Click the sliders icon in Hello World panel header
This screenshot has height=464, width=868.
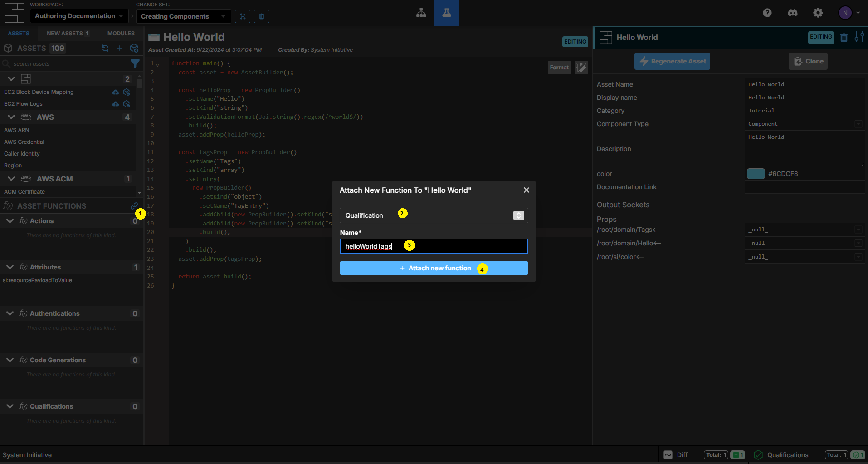pyautogui.click(x=859, y=37)
